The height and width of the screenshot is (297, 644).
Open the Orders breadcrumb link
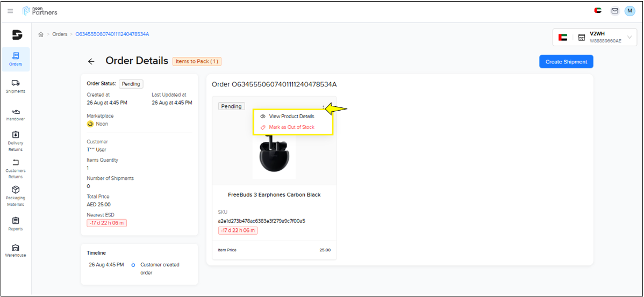point(60,34)
